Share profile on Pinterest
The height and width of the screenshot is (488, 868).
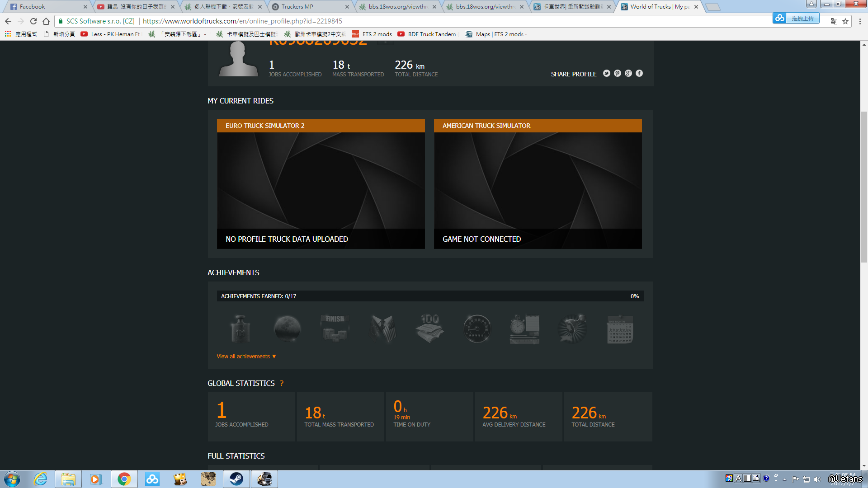coord(618,74)
